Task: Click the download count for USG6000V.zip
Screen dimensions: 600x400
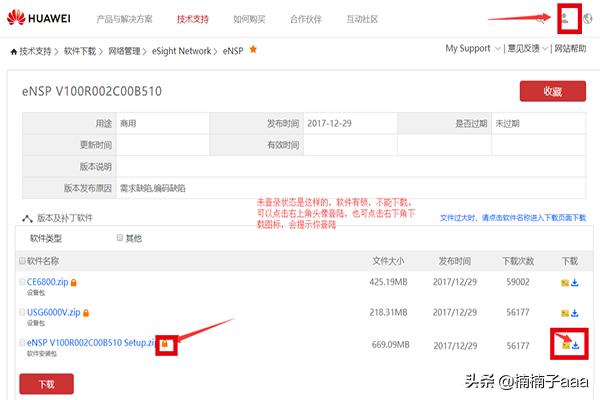Action: coord(518,312)
